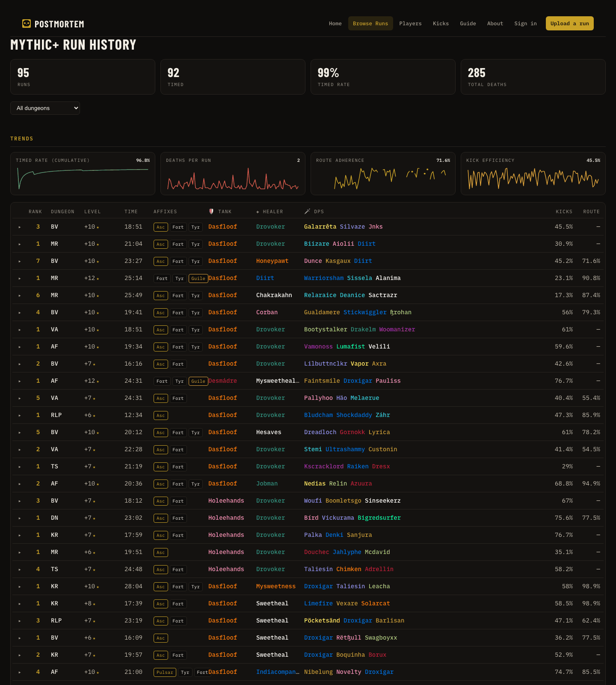Click player Galarrêta in the DPS column
This screenshot has width=616, height=685.
coord(320,226)
